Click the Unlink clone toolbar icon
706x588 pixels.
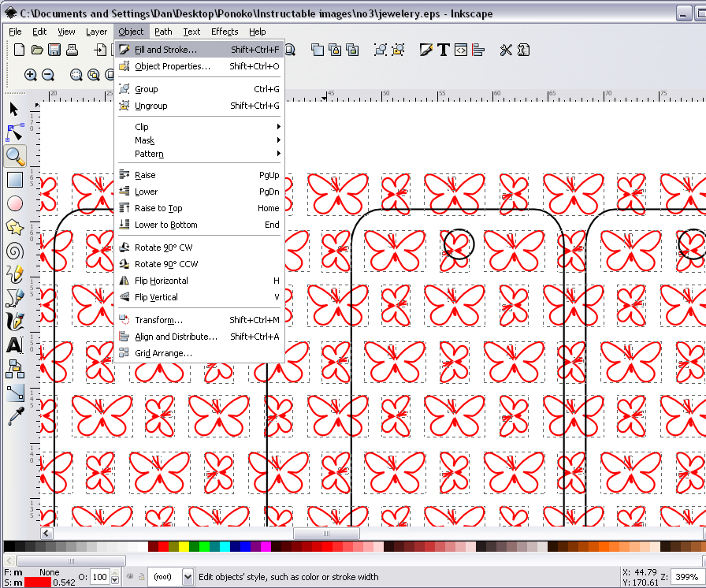[352, 50]
